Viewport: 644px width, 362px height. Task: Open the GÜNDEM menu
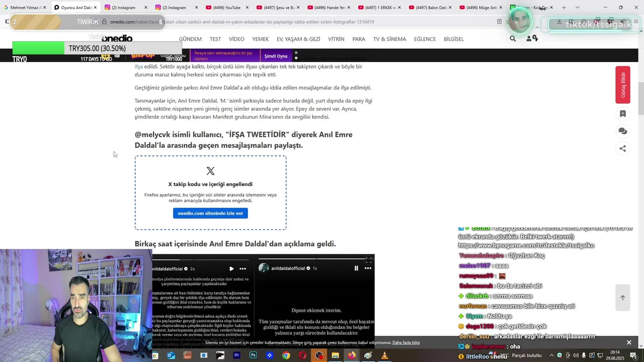pyautogui.click(x=190, y=39)
